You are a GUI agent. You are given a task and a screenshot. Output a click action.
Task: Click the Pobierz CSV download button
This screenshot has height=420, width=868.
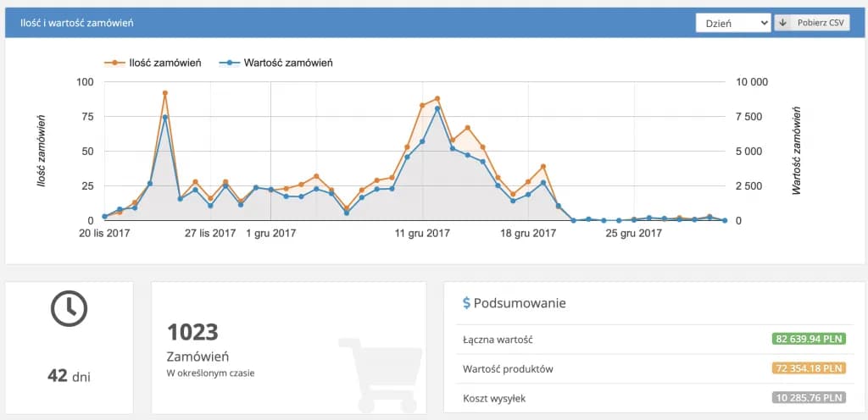pyautogui.click(x=820, y=23)
